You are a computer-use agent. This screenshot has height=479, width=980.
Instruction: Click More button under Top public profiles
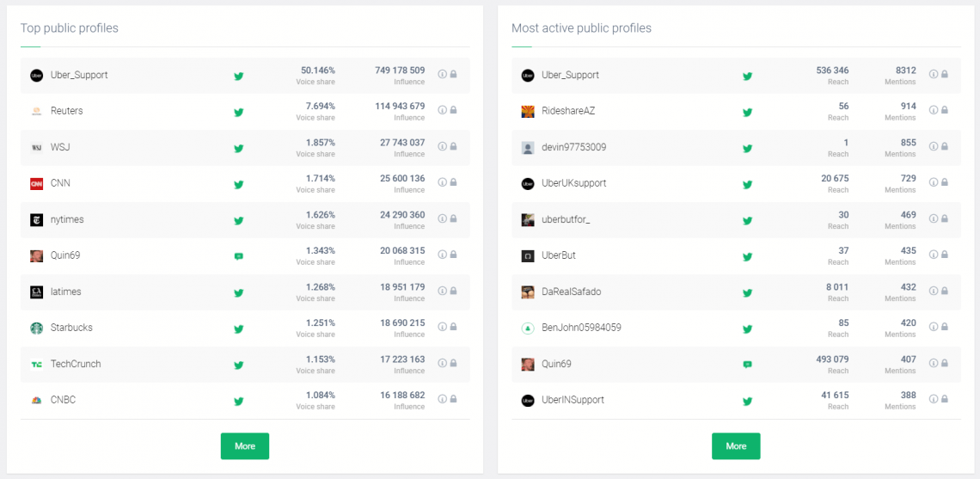244,446
